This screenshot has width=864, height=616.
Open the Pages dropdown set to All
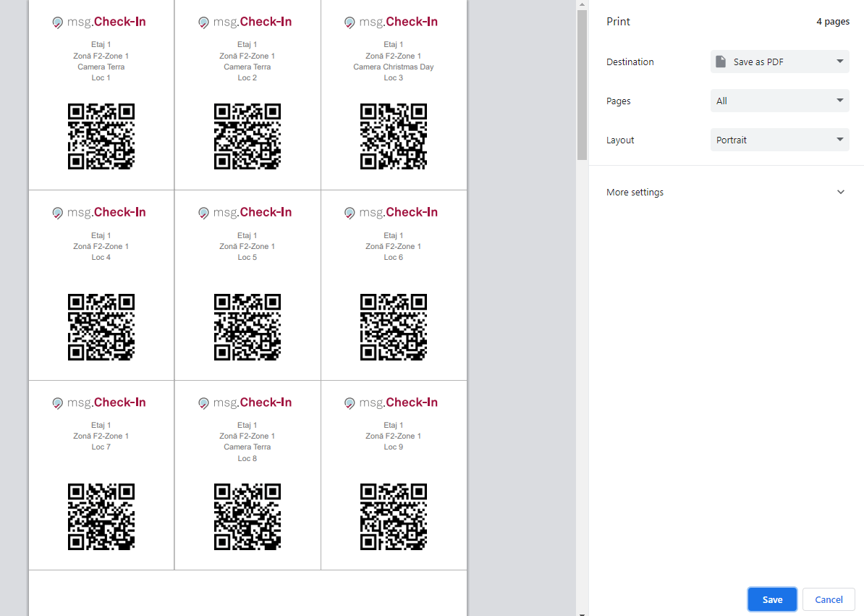[x=779, y=101]
